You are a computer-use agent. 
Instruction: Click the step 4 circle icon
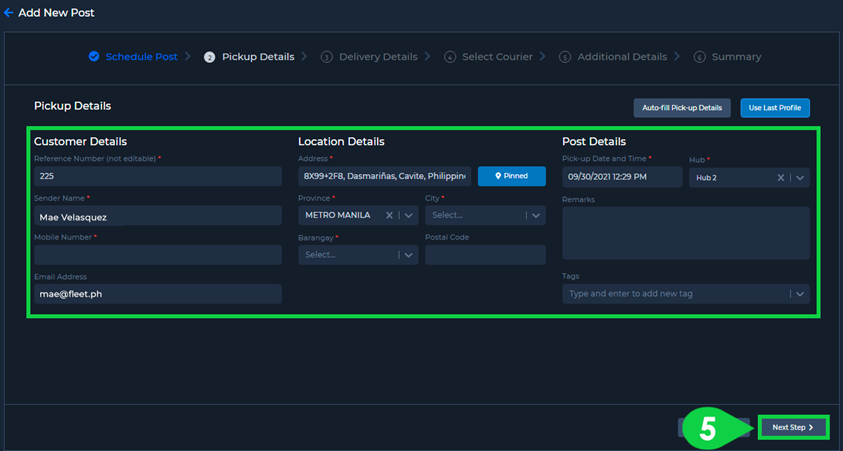pyautogui.click(x=450, y=57)
